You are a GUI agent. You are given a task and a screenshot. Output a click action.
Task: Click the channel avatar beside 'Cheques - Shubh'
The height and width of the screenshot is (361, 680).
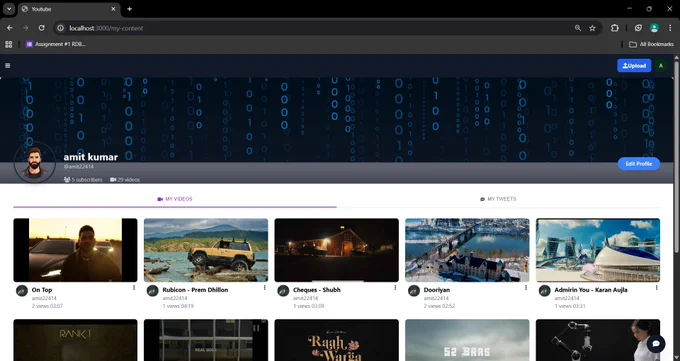coord(283,291)
